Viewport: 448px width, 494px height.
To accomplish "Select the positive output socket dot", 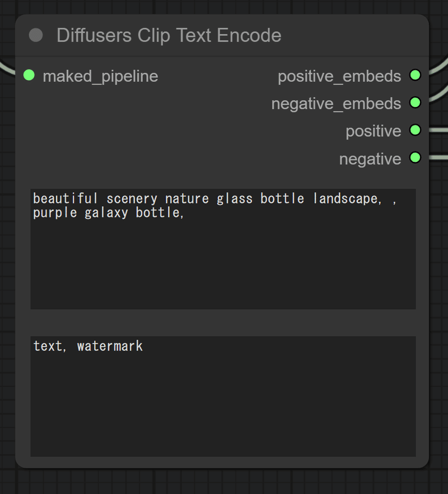I will (415, 130).
